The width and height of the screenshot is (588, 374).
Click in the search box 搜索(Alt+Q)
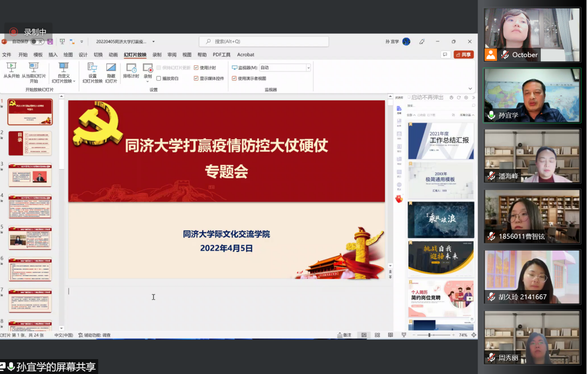[264, 42]
